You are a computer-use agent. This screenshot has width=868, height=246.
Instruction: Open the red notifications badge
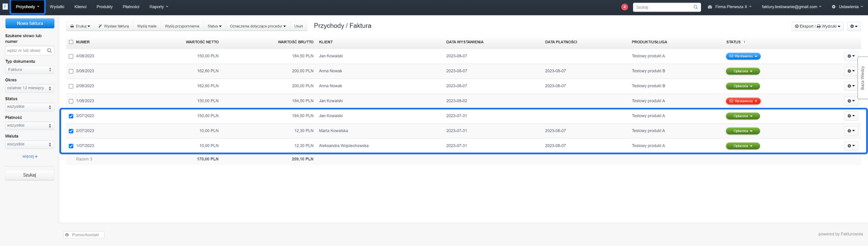[x=624, y=7]
